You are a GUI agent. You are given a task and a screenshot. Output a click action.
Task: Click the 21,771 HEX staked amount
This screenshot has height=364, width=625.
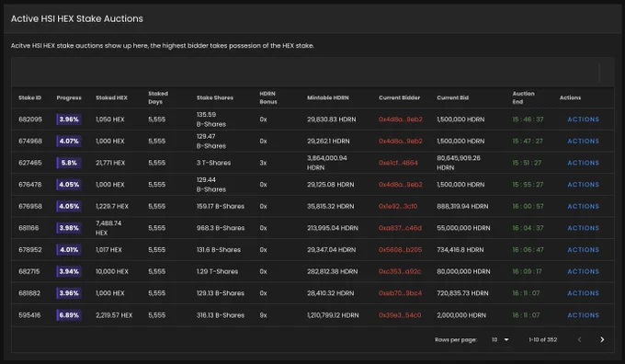tap(110, 163)
